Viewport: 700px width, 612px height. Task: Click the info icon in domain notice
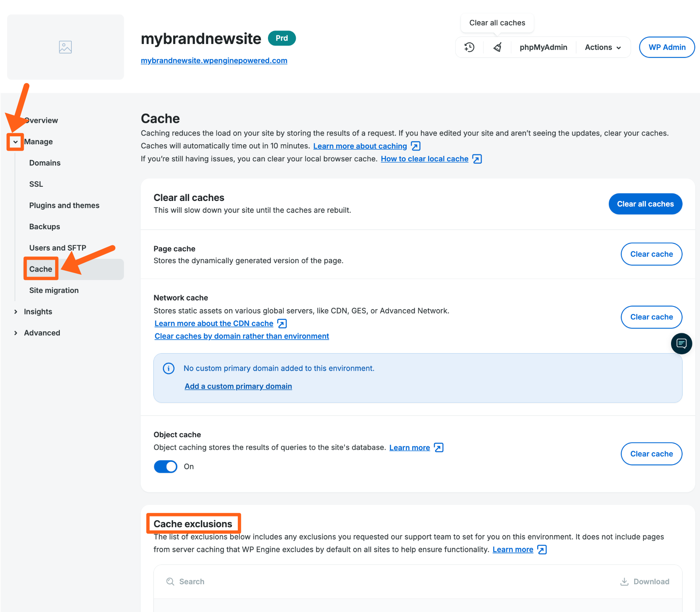(168, 368)
